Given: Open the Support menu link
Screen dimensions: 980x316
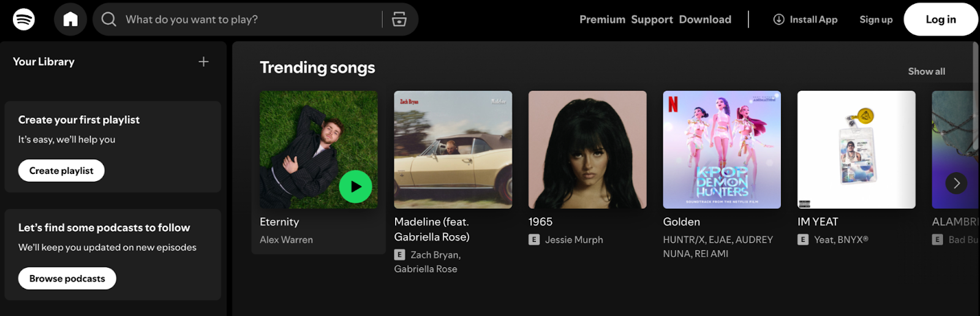Looking at the screenshot, I should (652, 20).
